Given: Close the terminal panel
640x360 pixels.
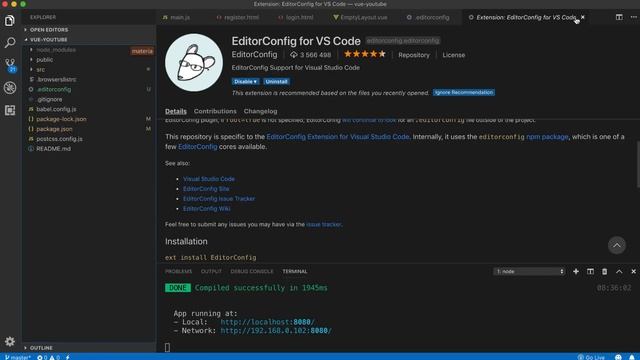Looking at the screenshot, I should coord(633,271).
